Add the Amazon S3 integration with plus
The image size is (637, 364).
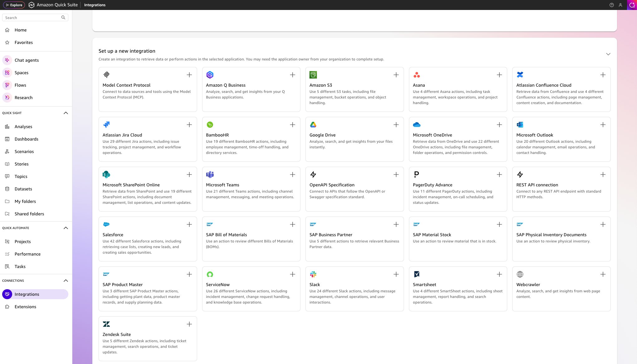pos(396,75)
